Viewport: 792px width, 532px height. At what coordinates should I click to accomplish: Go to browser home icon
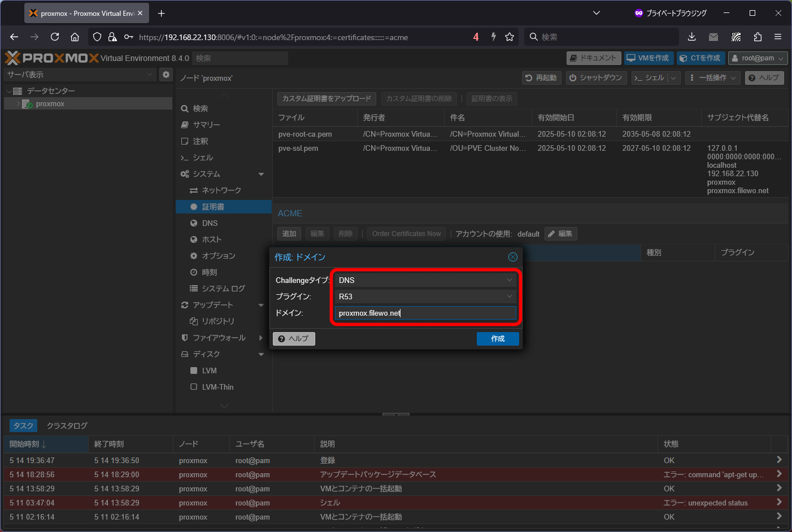[75, 37]
